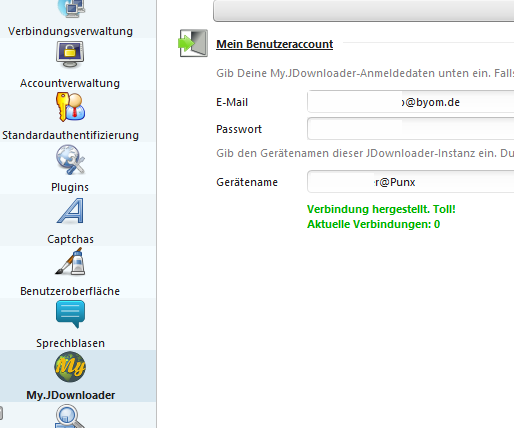This screenshot has height=428, width=514.
Task: Click the Mein Benutzeraccount heading
Action: pos(275,44)
